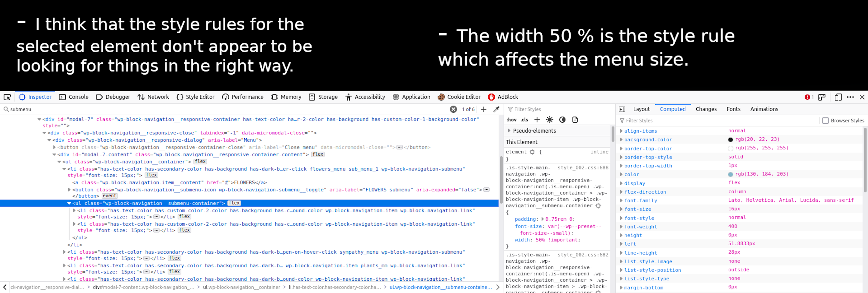Enable the Browser Styles checkbox

click(x=825, y=121)
